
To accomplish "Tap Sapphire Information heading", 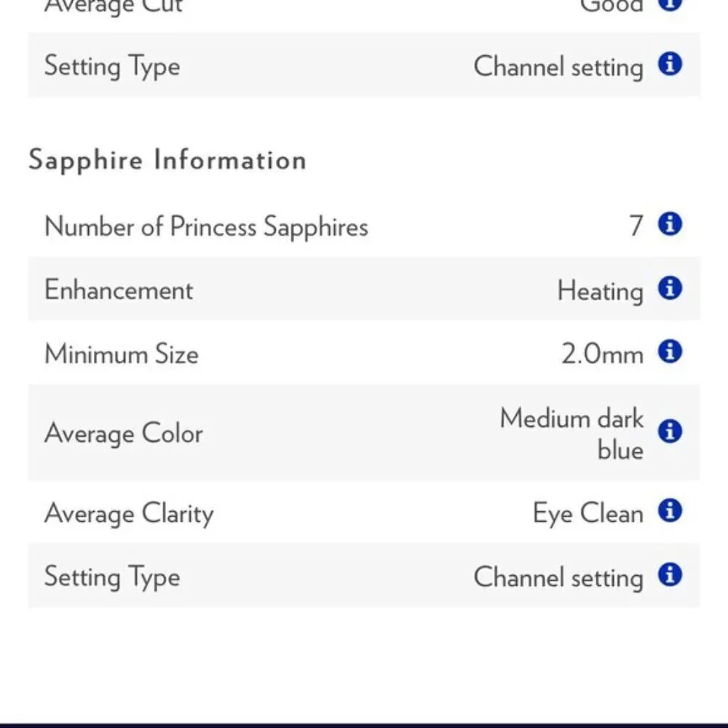I will pyautogui.click(x=167, y=160).
